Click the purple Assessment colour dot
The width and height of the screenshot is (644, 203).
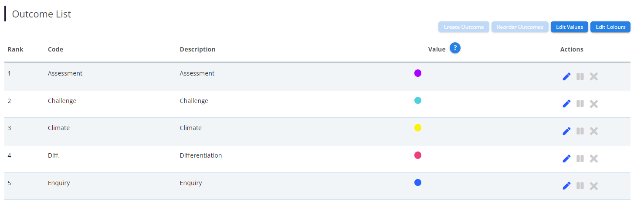[x=417, y=73]
